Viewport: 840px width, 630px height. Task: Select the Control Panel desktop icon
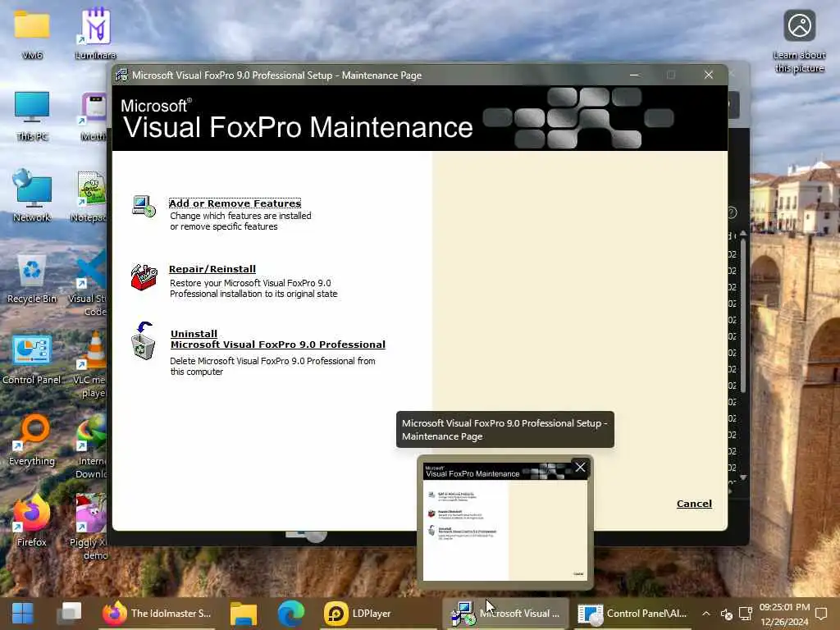(x=32, y=360)
